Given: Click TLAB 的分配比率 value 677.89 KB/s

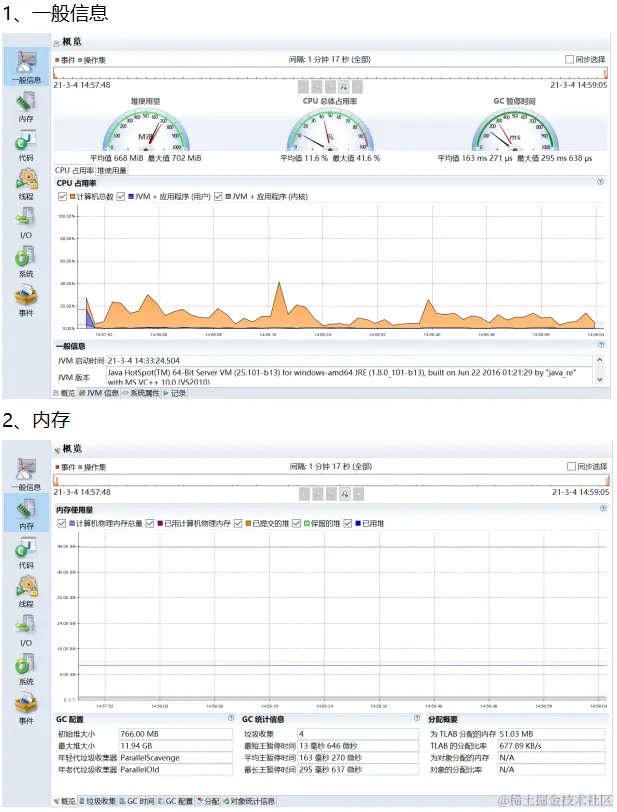Looking at the screenshot, I should (551, 746).
